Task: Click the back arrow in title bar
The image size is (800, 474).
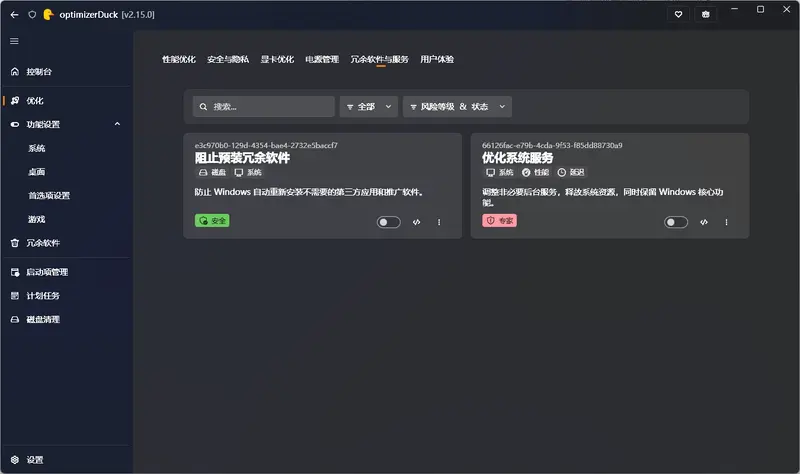Action: tap(14, 15)
